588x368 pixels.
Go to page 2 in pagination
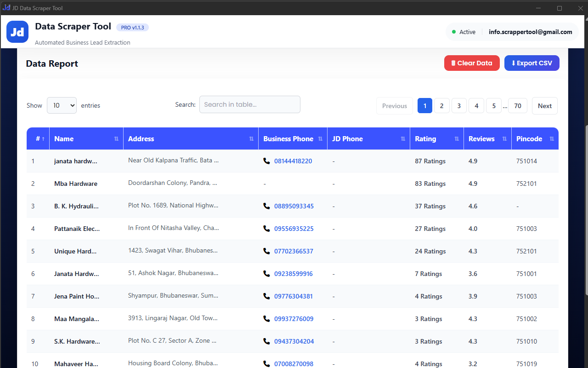click(442, 106)
